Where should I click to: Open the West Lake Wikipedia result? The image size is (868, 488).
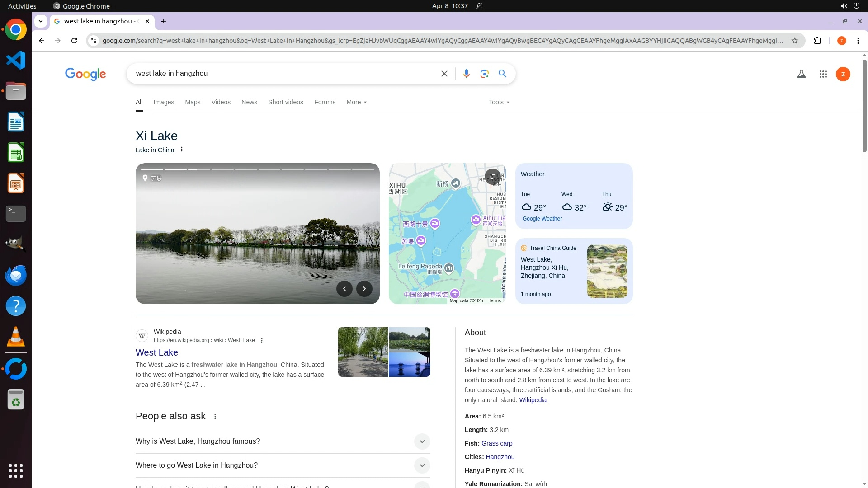(157, 352)
